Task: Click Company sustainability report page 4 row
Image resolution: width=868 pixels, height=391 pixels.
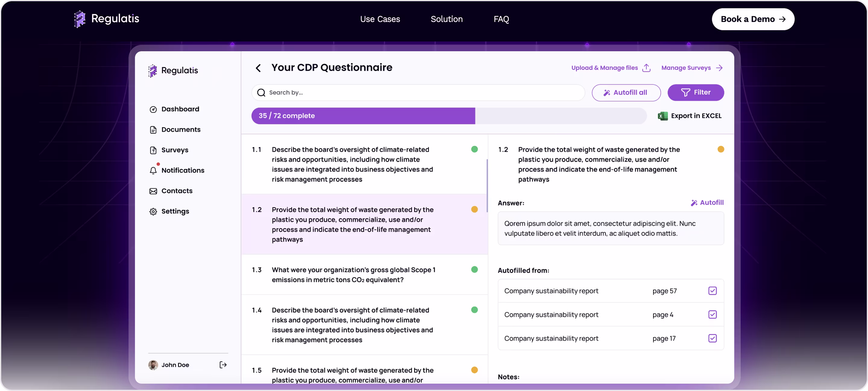Action: (x=611, y=314)
